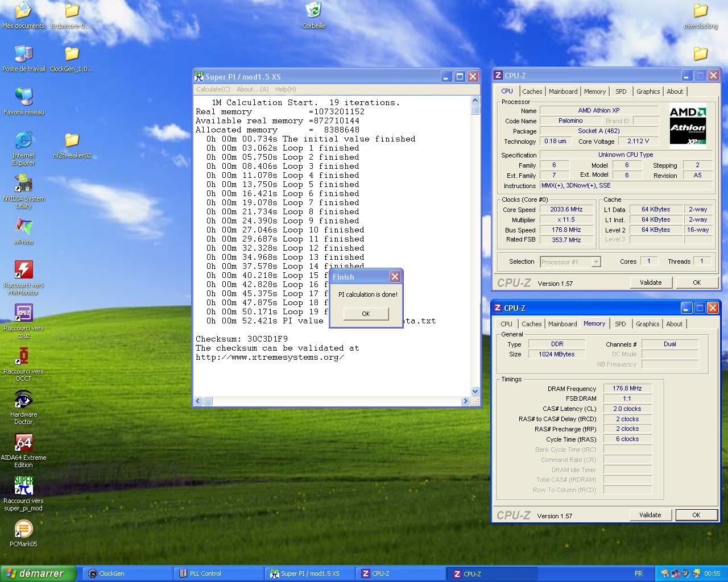Viewport: 728px width, 582px height.
Task: Open the Poste de travail desktop icon
Action: pyautogui.click(x=23, y=58)
